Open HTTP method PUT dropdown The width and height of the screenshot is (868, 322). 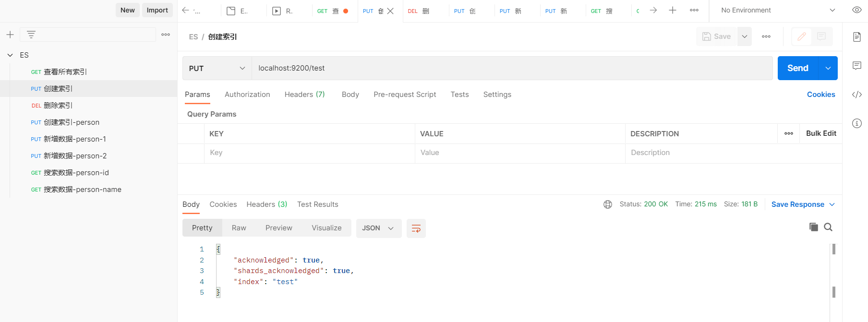(x=217, y=68)
